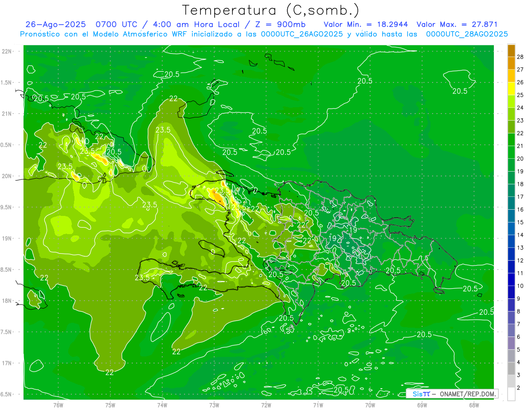
Task: Select the '74W' longitude axis label
Action: 162,405
